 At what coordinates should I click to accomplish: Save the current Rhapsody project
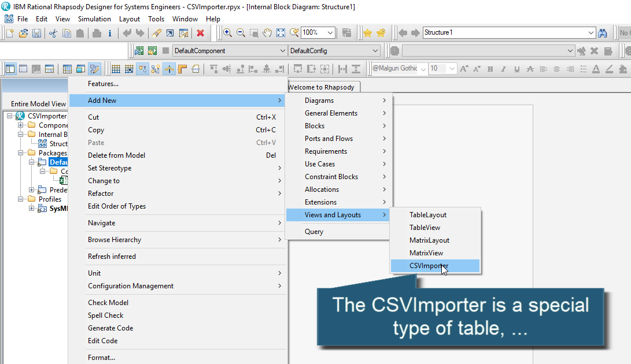click(36, 33)
